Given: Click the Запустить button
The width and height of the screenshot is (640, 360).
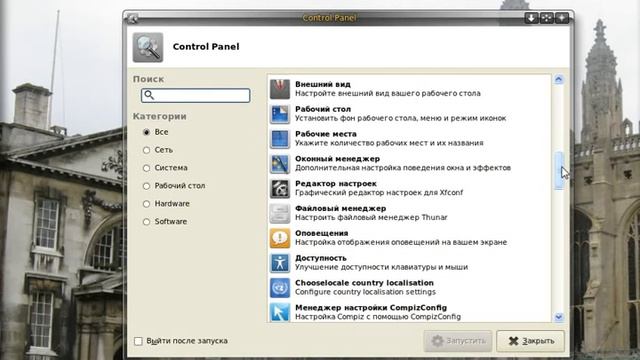Looking at the screenshot, I should (458, 341).
